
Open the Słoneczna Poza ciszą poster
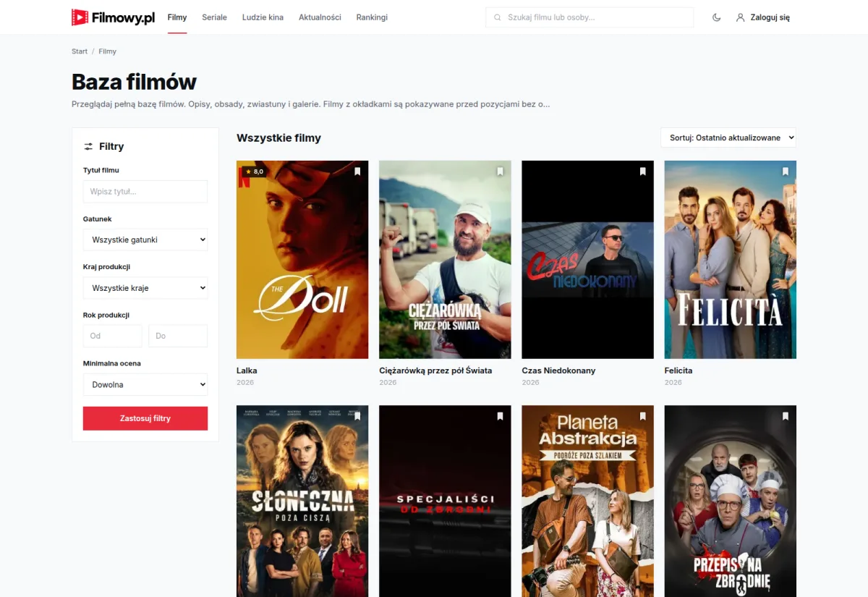(302, 501)
